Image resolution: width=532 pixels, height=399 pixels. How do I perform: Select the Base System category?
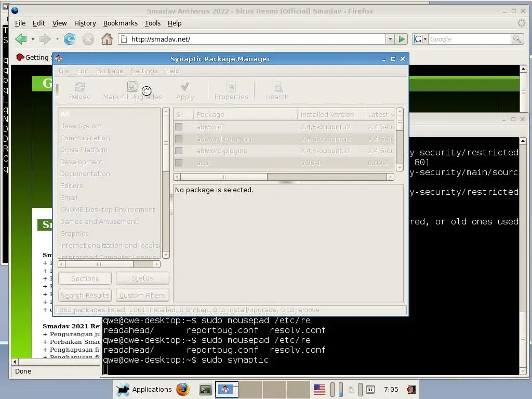coord(81,126)
